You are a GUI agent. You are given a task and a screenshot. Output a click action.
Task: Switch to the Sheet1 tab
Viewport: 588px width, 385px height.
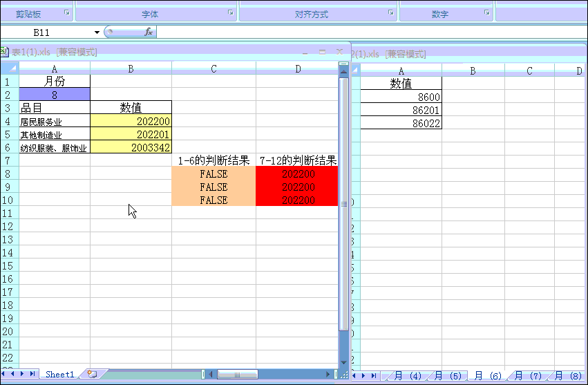coord(59,374)
